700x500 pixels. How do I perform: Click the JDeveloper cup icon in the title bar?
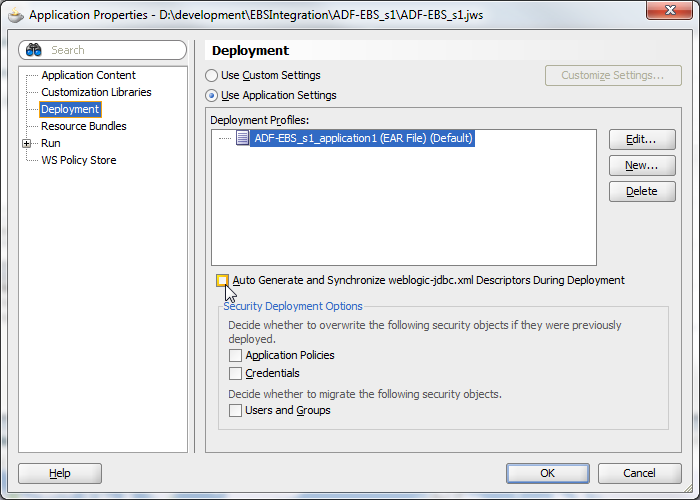pos(16,15)
